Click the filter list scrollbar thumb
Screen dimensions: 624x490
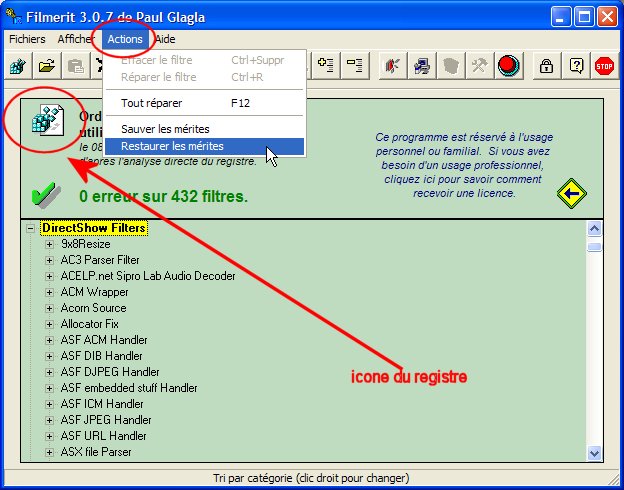tap(594, 247)
